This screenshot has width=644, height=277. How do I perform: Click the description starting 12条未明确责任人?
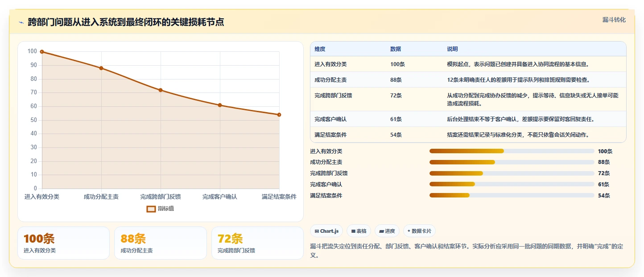click(518, 80)
